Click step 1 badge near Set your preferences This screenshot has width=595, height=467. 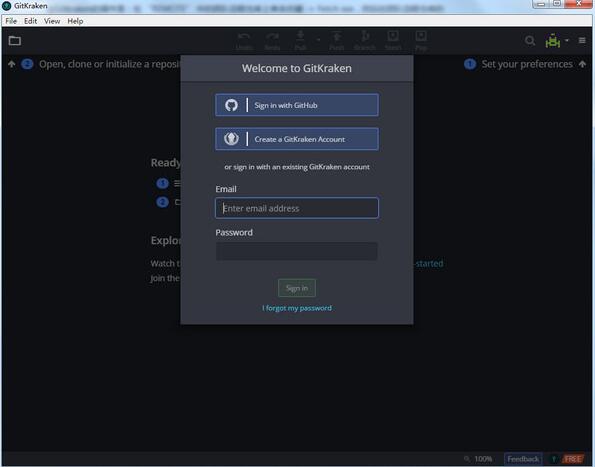coord(470,64)
